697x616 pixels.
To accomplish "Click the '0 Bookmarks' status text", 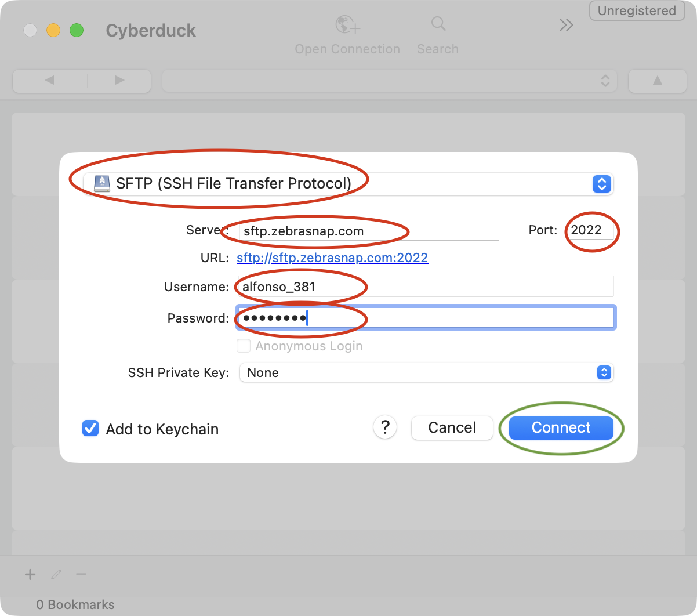I will click(75, 604).
